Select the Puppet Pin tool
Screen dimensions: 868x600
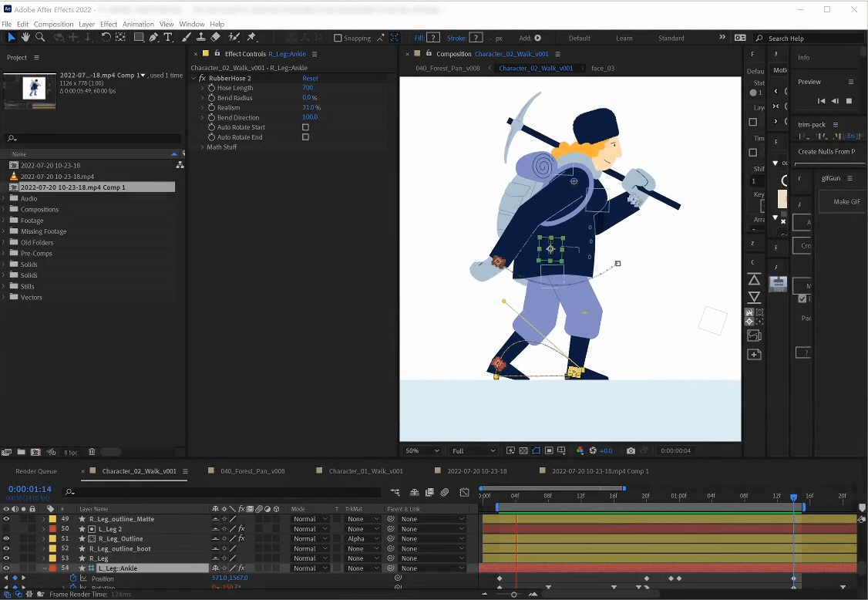pos(252,37)
